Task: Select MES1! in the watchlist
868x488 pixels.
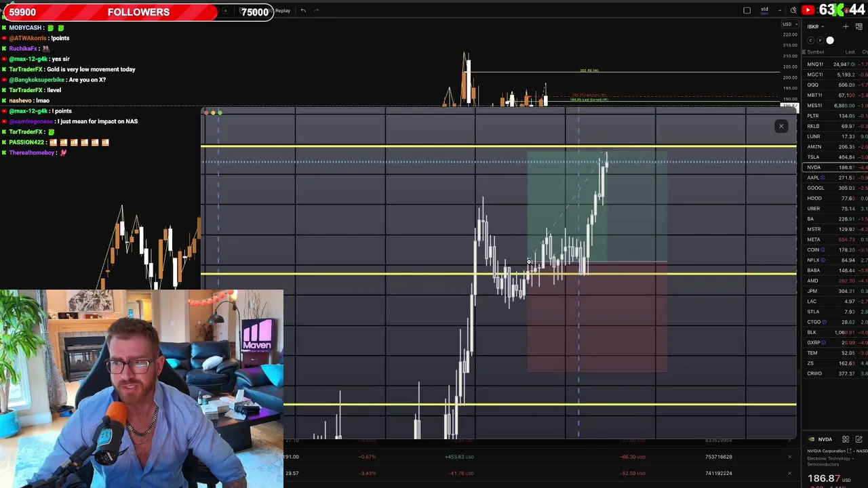Action: click(835, 106)
